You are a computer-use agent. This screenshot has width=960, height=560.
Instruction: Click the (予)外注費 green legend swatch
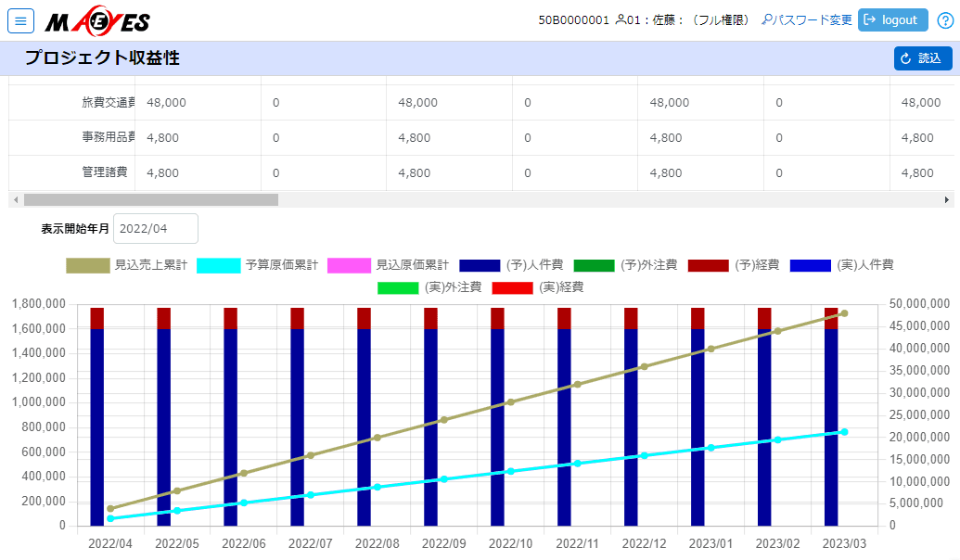click(594, 265)
